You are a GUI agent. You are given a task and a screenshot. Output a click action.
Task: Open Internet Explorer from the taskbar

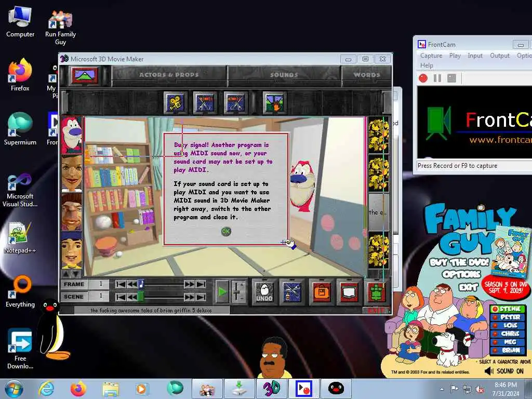(x=46, y=389)
